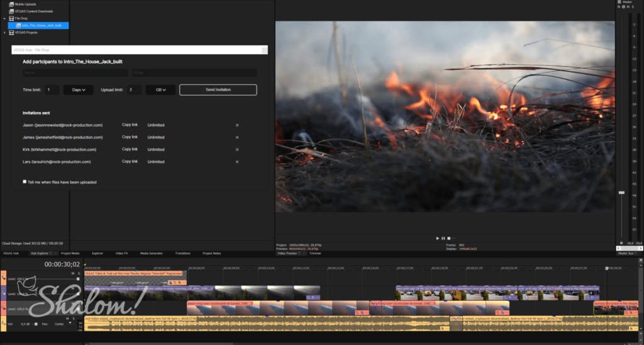Remove Jason's invitation with the X icon

click(237, 125)
